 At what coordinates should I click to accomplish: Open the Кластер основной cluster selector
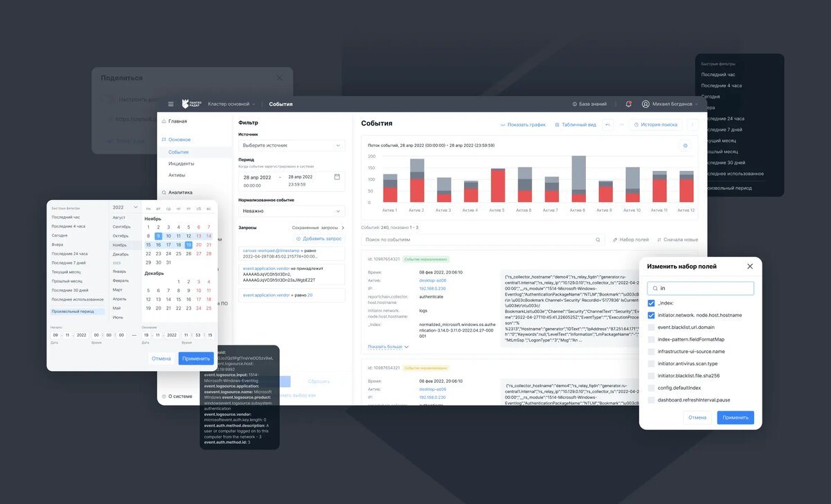(231, 104)
